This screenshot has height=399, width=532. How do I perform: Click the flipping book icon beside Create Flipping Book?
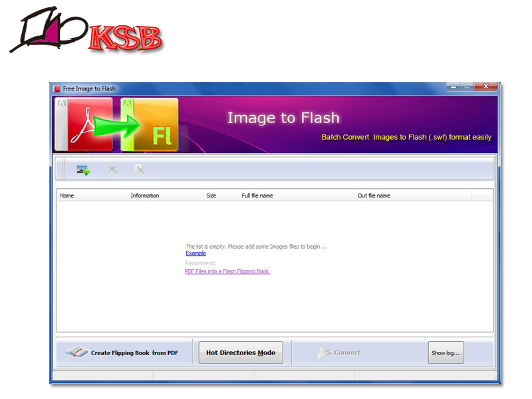click(76, 352)
